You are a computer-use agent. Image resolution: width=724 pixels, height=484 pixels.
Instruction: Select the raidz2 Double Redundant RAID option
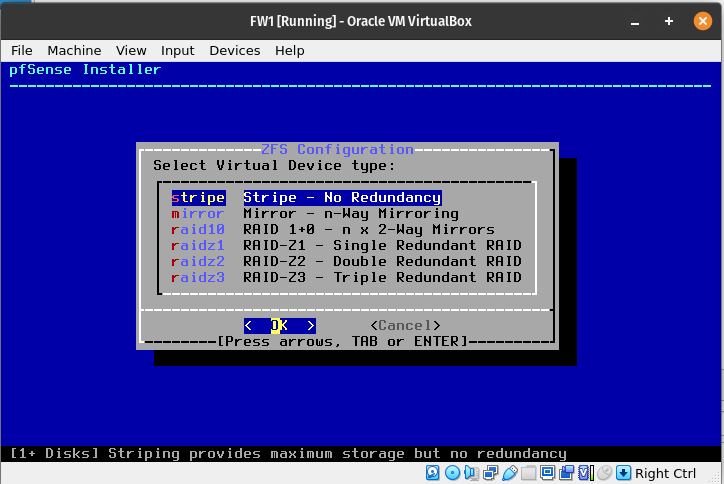(x=346, y=261)
